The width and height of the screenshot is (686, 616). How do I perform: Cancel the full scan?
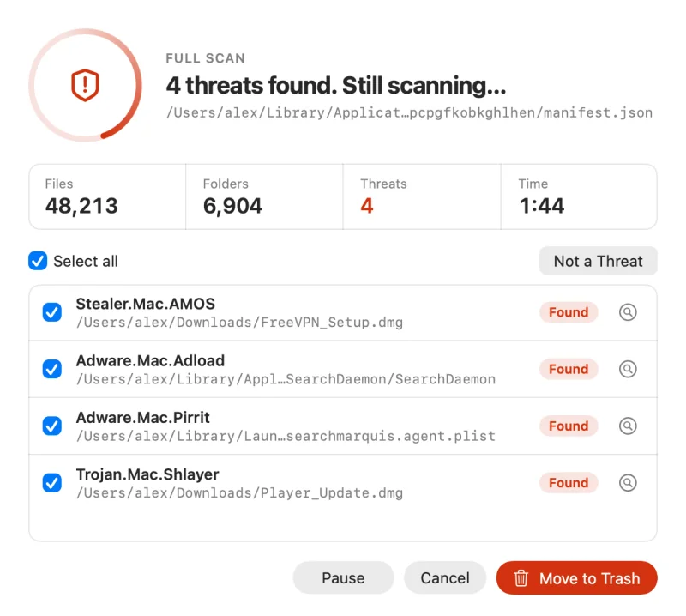(445, 578)
